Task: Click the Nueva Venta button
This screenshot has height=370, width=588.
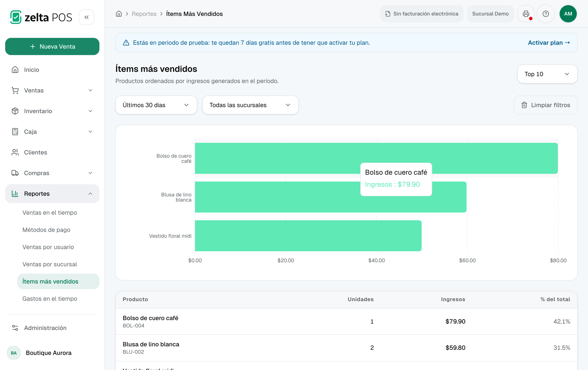Action: click(52, 46)
